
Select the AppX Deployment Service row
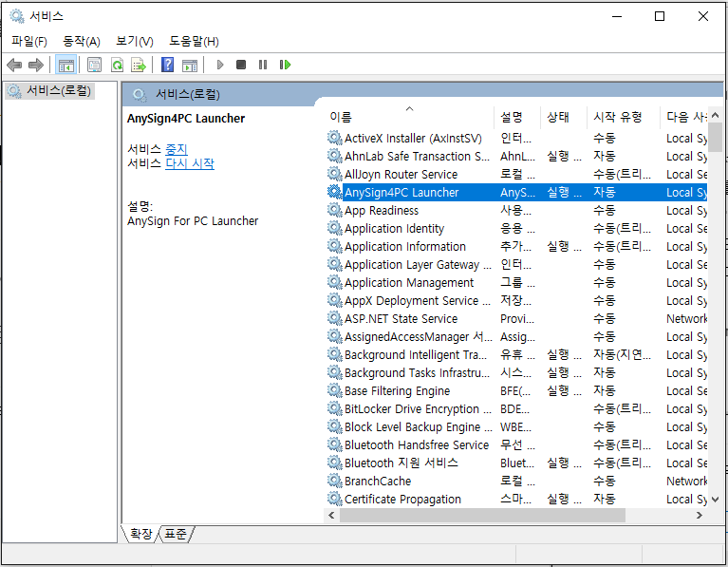tap(516, 301)
